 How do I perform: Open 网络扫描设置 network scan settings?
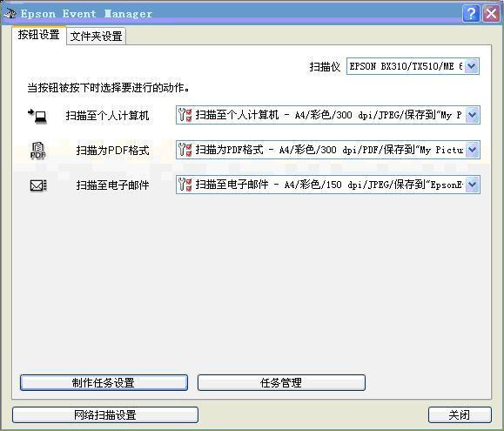point(105,415)
